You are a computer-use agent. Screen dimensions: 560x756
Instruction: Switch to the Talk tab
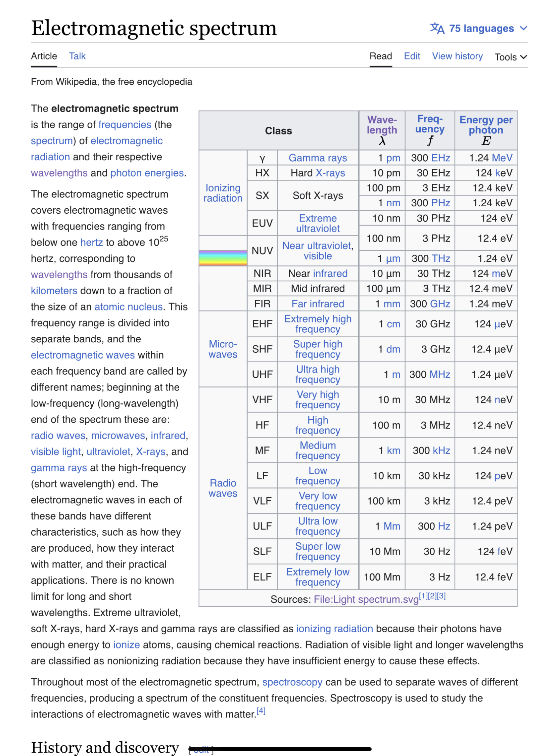pyautogui.click(x=77, y=56)
